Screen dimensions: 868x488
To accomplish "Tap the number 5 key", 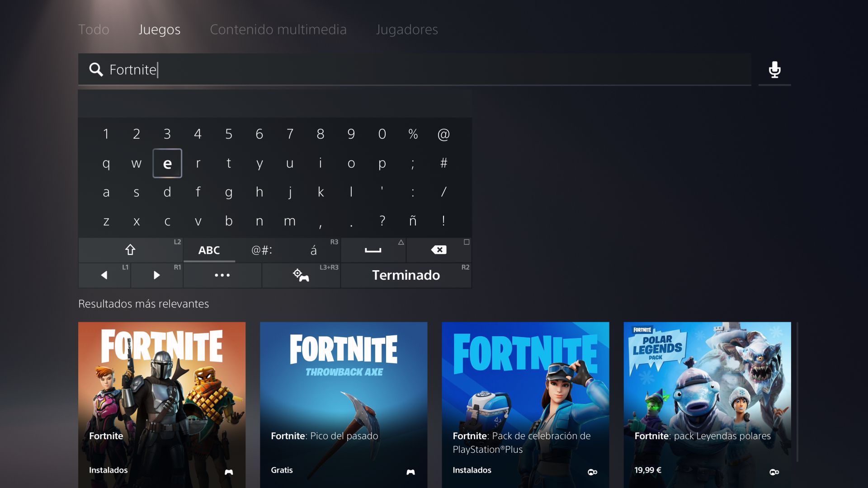I will pos(229,134).
